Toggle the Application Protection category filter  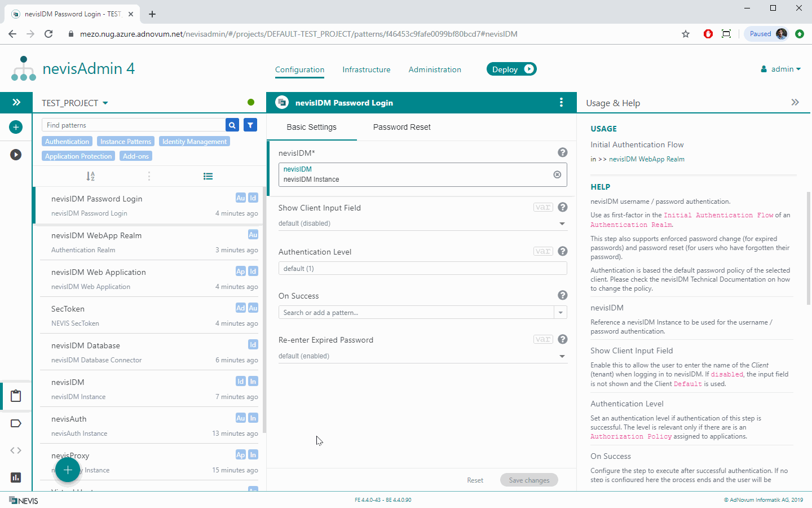click(x=78, y=156)
